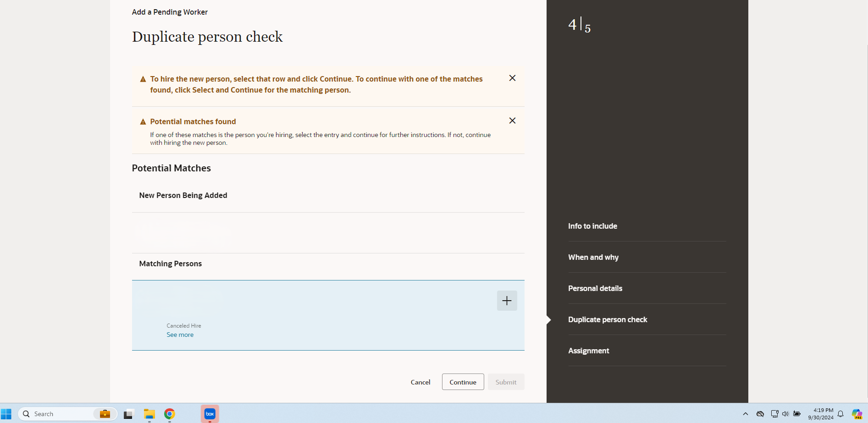Click the Continue button
The height and width of the screenshot is (423, 868).
point(463,382)
